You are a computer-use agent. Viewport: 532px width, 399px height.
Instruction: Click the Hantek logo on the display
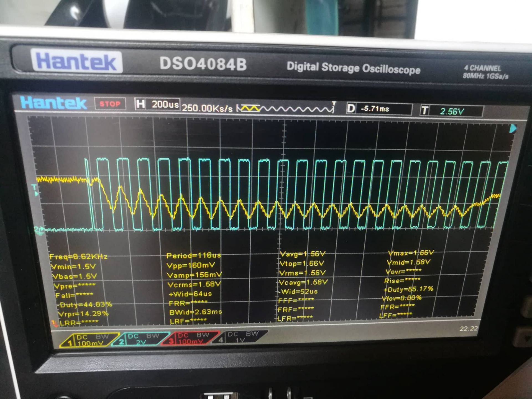click(x=53, y=103)
